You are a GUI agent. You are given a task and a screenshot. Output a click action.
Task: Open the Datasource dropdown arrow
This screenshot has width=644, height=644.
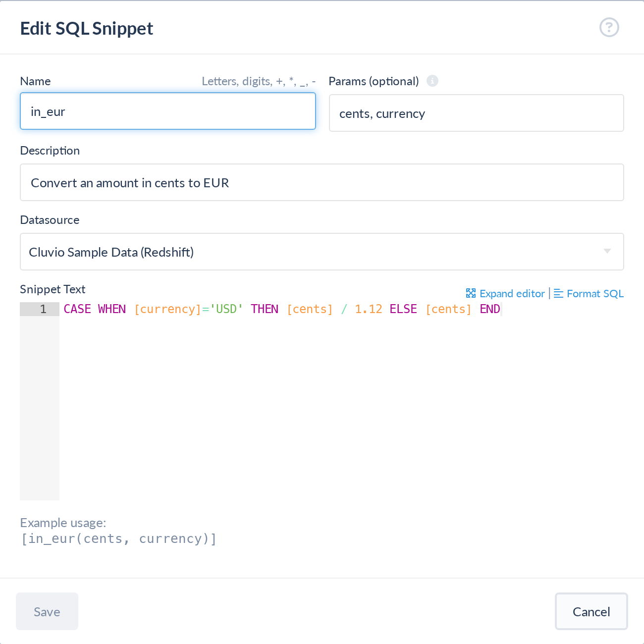coord(607,251)
